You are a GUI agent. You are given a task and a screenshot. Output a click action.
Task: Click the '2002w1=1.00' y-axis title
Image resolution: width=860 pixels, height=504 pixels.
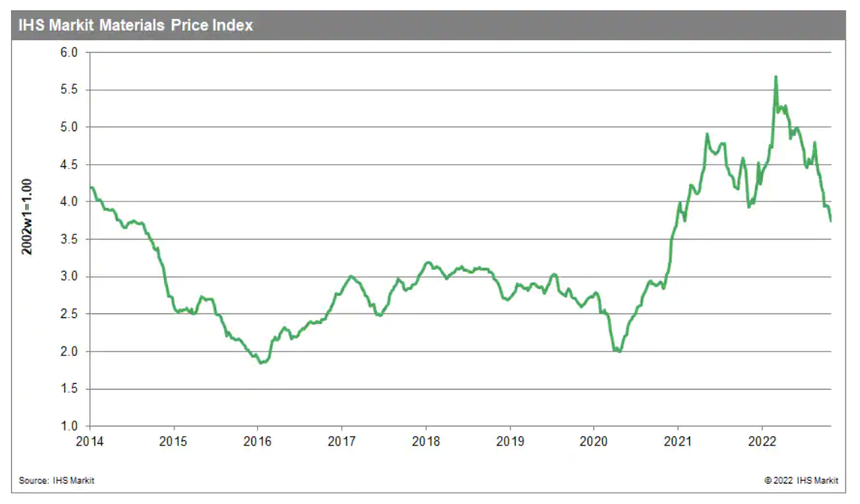tap(26, 217)
